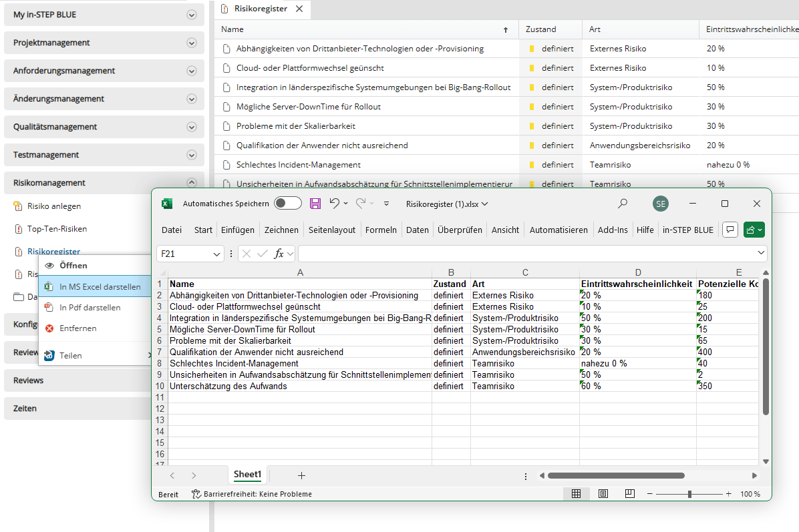Click the Name column header to sort
799x532 pixels.
click(232, 29)
